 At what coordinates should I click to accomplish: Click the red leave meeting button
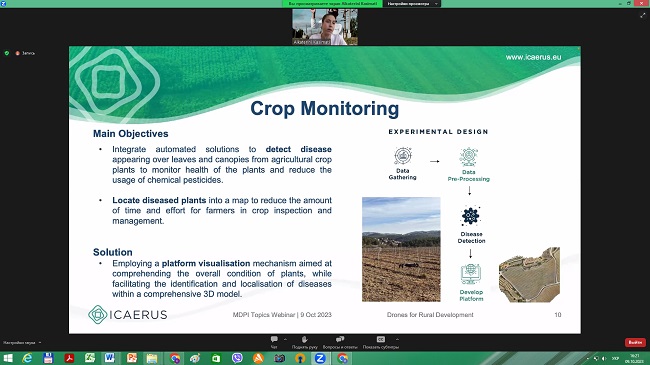click(635, 342)
